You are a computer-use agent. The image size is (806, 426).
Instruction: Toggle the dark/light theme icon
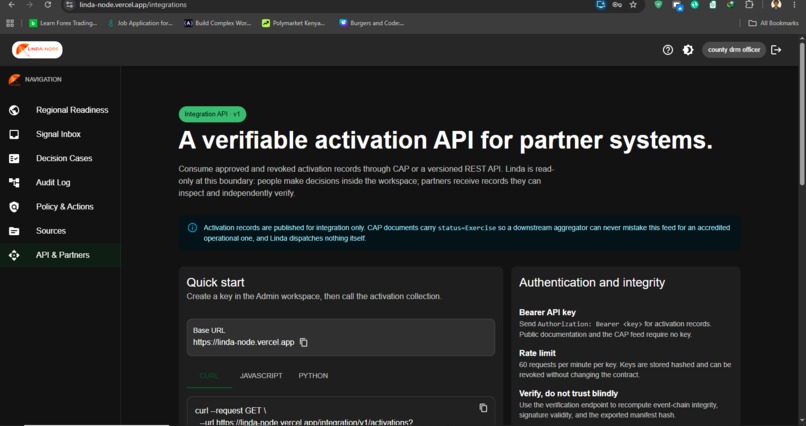click(x=688, y=50)
